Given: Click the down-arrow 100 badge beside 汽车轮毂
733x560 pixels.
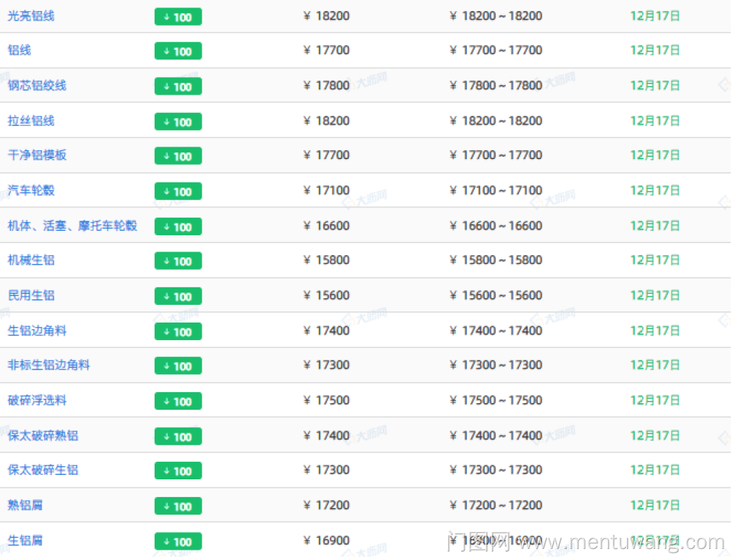Looking at the screenshot, I should (178, 191).
